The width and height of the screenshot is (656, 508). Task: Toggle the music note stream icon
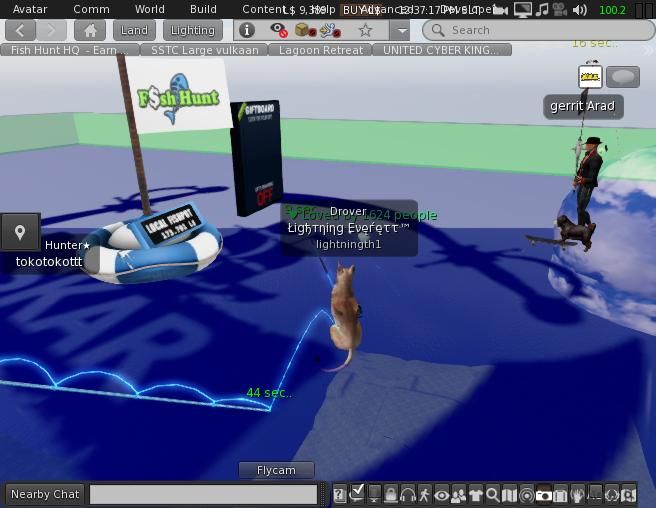[542, 10]
